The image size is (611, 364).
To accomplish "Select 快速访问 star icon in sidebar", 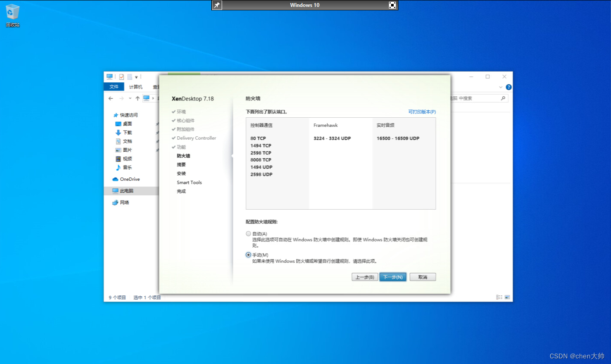I will [x=116, y=115].
